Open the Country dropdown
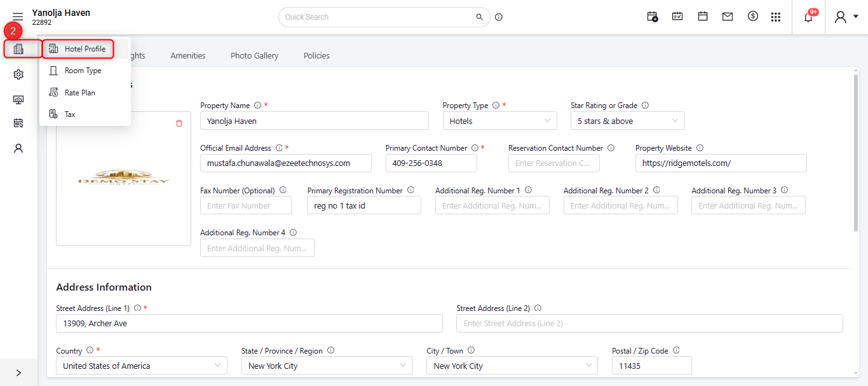The width and height of the screenshot is (868, 386). [142, 366]
